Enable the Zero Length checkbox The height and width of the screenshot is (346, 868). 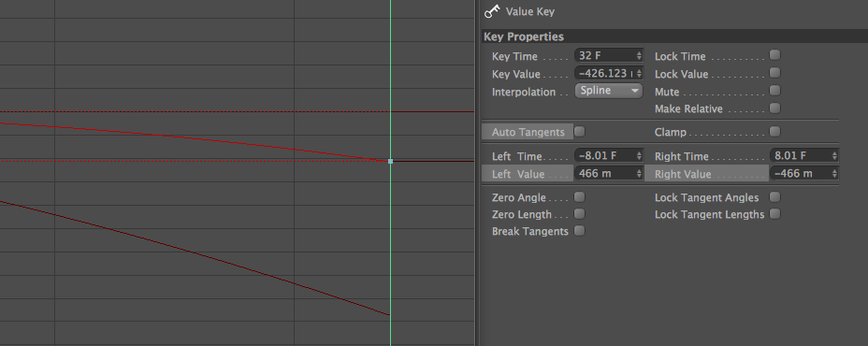tap(580, 214)
